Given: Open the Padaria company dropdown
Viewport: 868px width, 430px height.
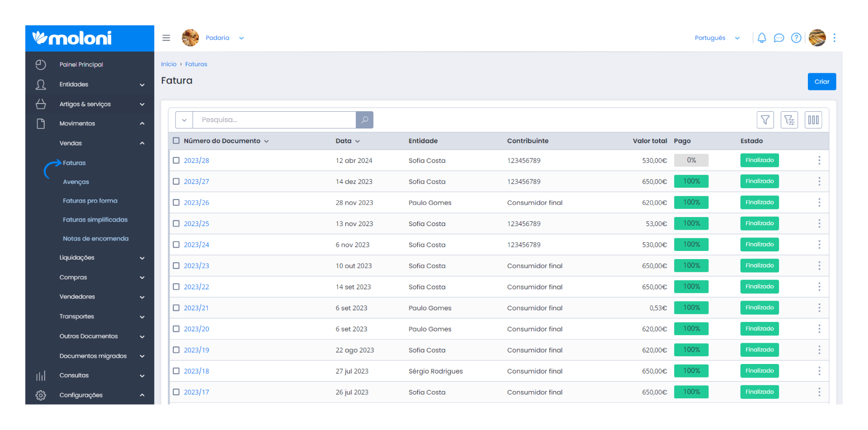Looking at the screenshot, I should point(225,38).
